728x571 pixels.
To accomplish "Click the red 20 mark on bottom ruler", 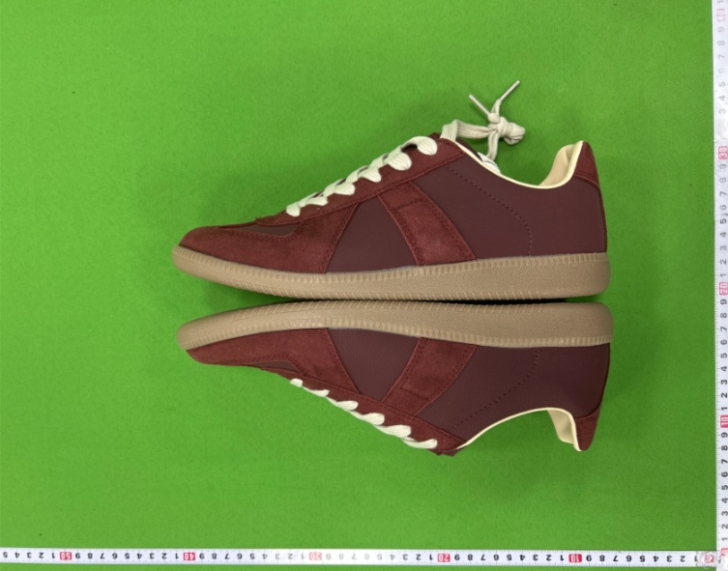I will coord(444,557).
